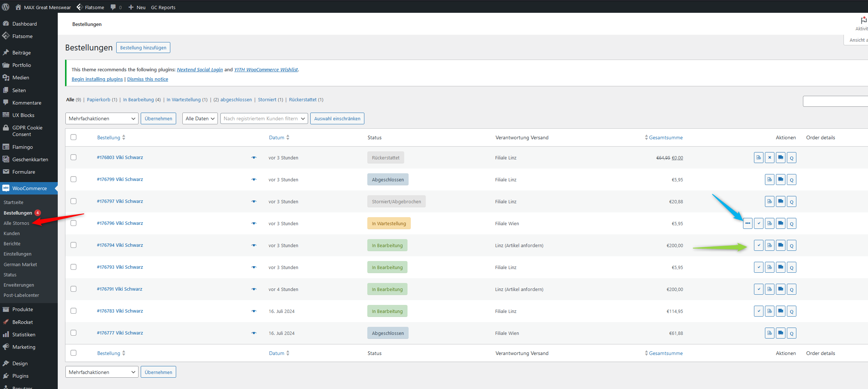
Task: Click Auswahl einschränken filter button
Action: click(337, 118)
